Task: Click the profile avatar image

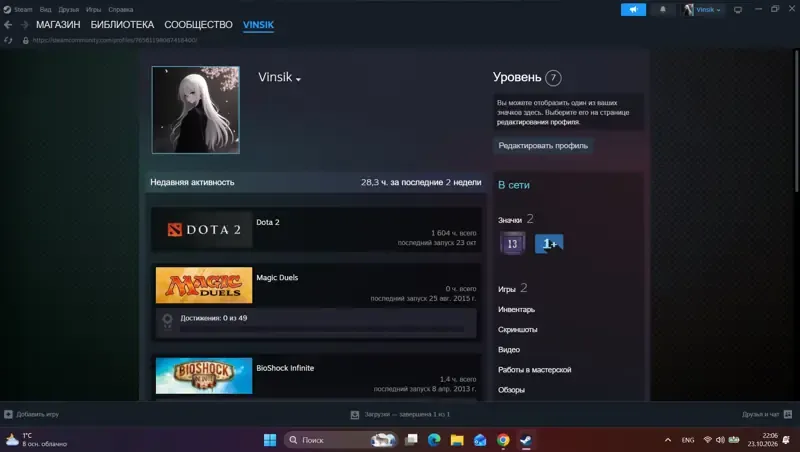Action: 195,110
